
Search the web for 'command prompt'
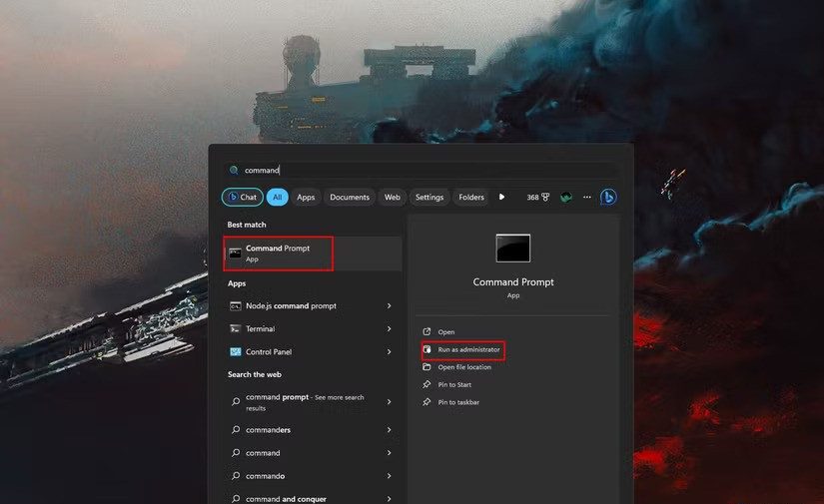tap(313, 402)
